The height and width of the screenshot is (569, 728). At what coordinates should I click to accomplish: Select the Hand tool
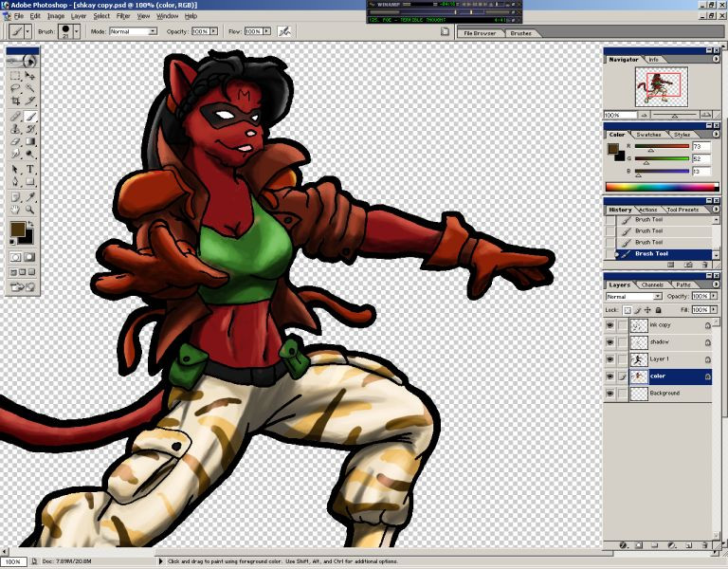(x=15, y=210)
